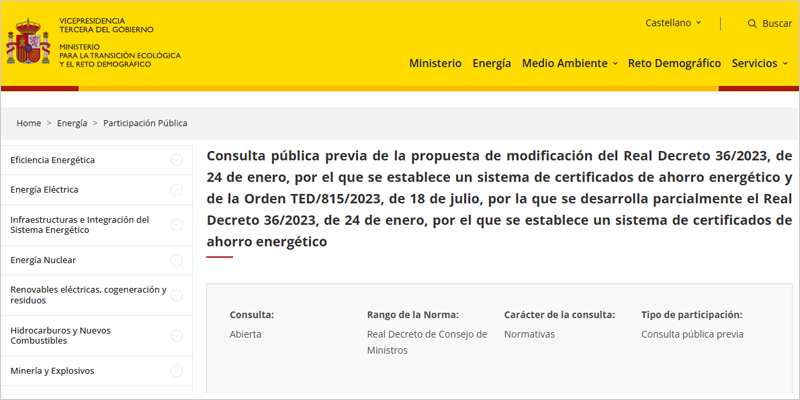800x400 pixels.
Task: Click circle icon beside Minería y Explosivos
Action: pos(176,371)
